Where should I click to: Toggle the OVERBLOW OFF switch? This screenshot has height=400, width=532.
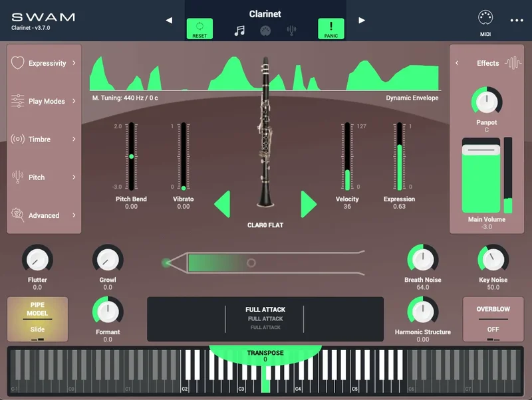tap(493, 319)
